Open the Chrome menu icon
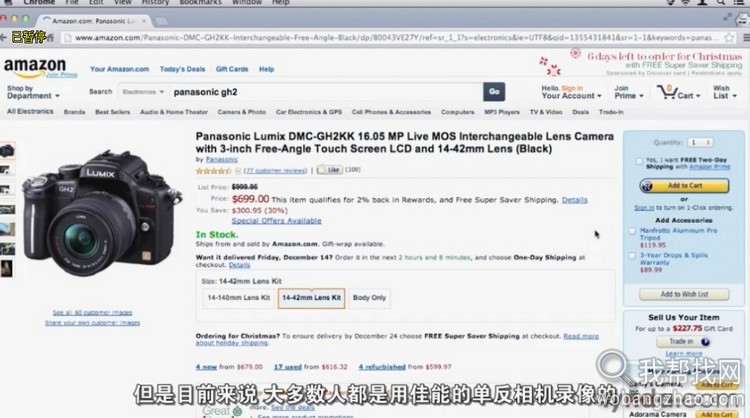750x418 pixels. tap(745, 38)
